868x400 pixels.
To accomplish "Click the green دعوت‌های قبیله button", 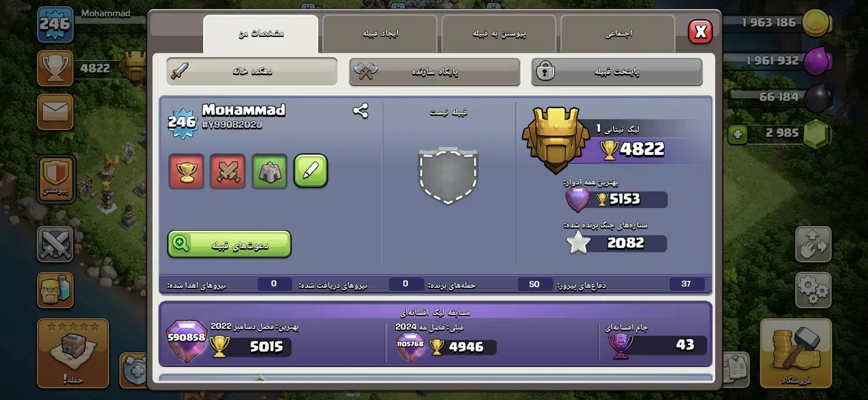I will 229,244.
